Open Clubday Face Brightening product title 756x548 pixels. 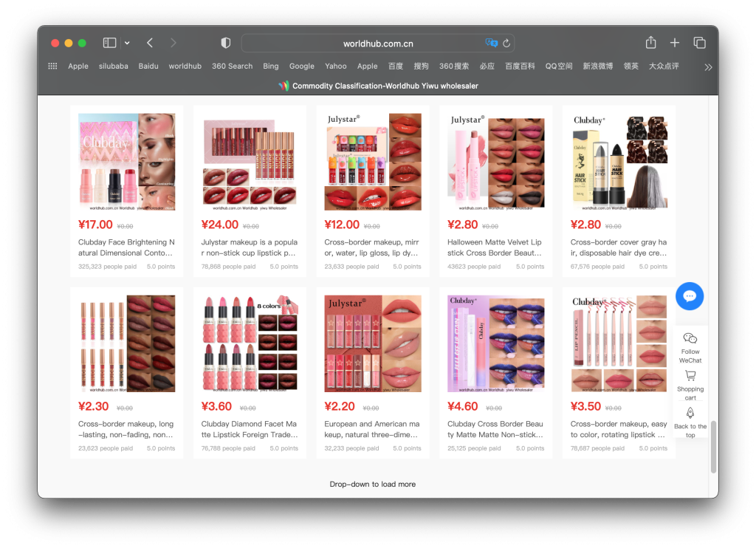pos(126,247)
